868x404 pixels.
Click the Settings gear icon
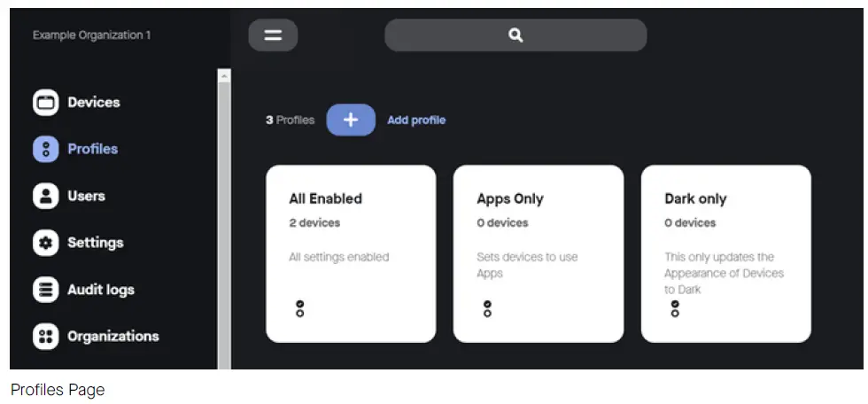point(45,243)
